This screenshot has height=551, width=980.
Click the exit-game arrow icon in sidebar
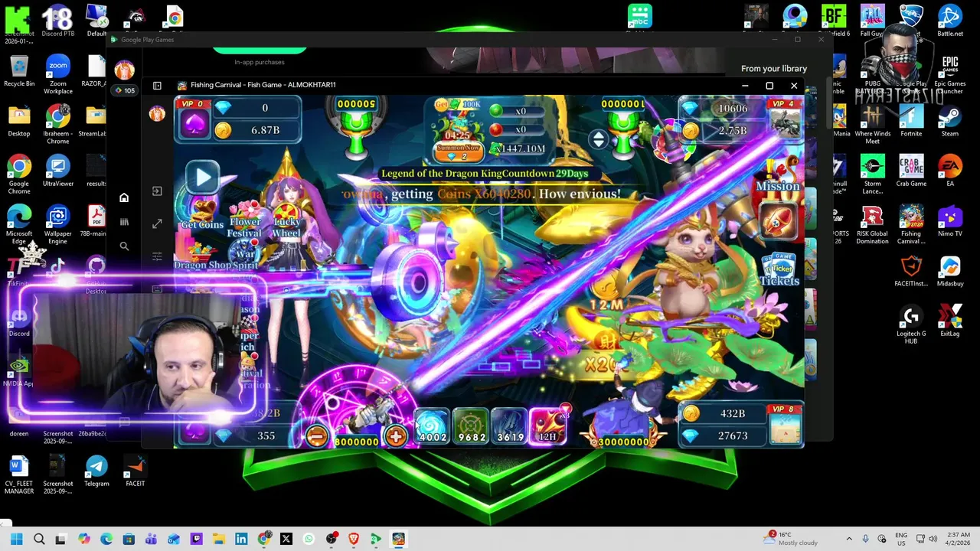(x=157, y=191)
